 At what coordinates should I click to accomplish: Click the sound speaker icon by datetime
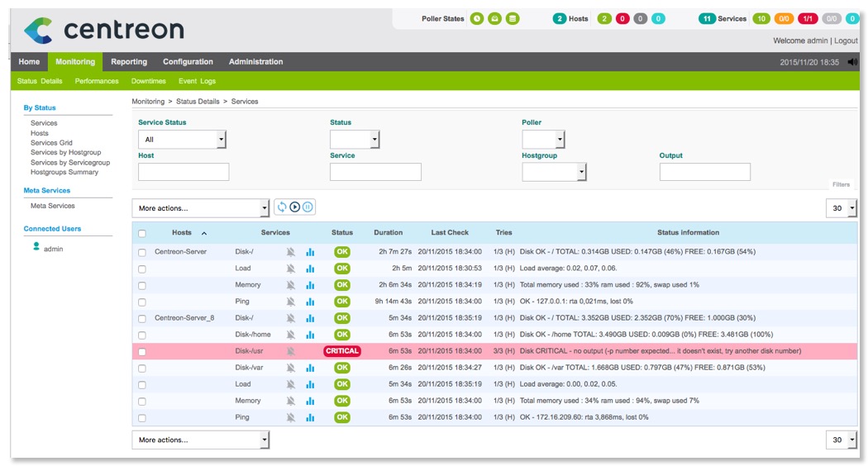coord(852,62)
